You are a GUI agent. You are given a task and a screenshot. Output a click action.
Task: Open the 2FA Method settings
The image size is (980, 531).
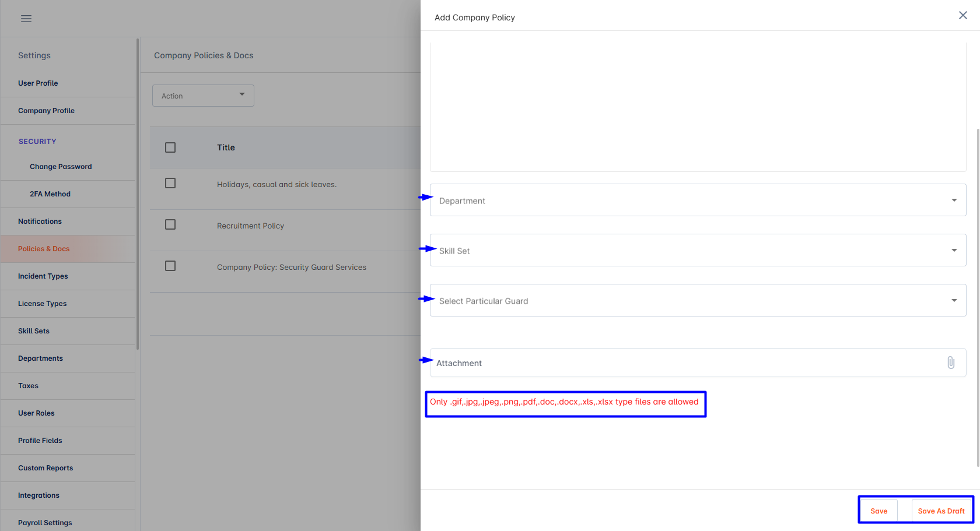[x=50, y=194]
